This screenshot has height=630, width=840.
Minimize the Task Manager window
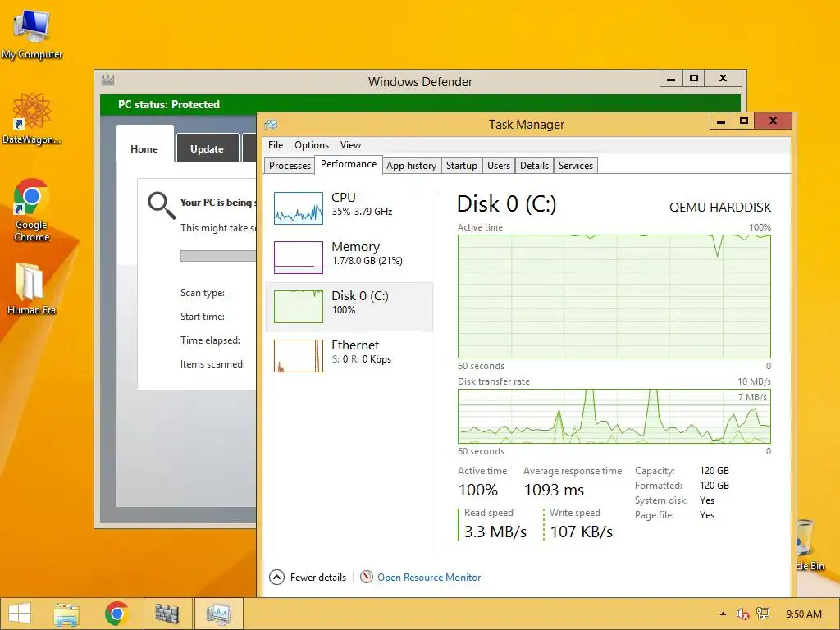pyautogui.click(x=721, y=121)
